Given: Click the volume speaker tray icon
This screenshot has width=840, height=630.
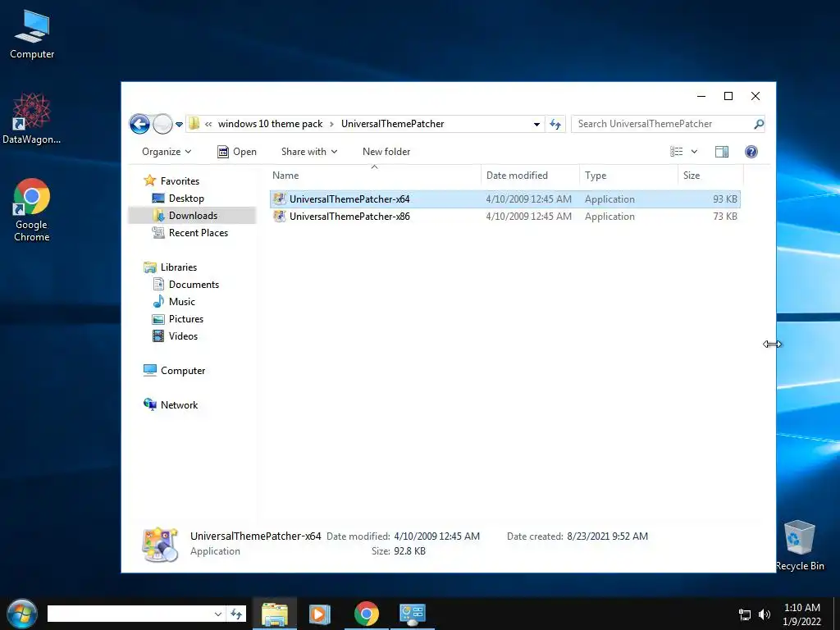Looking at the screenshot, I should point(765,614).
